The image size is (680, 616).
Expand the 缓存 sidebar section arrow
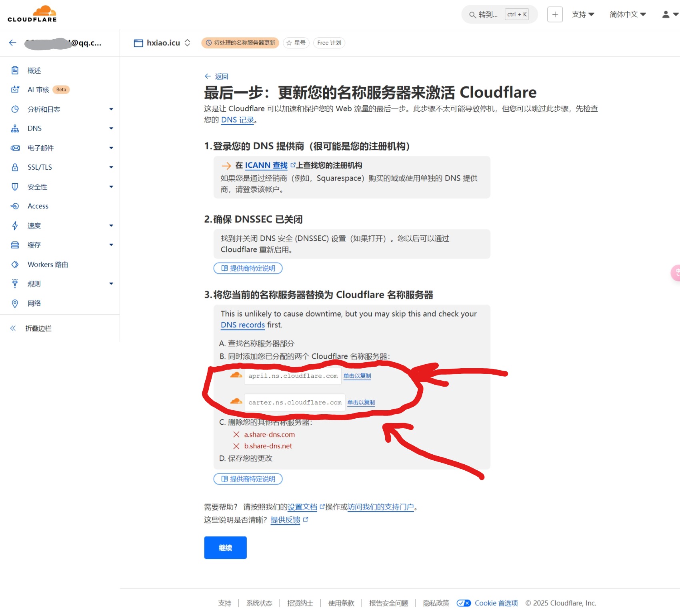pyautogui.click(x=111, y=245)
